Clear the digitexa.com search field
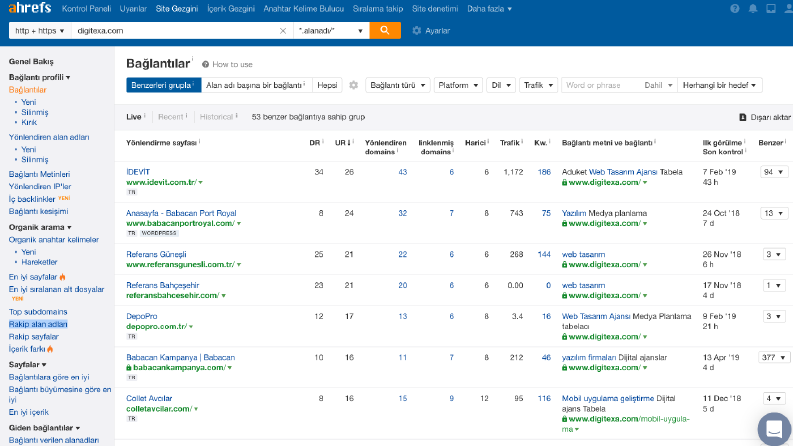Screen dimensions: 793x446 click(283, 31)
